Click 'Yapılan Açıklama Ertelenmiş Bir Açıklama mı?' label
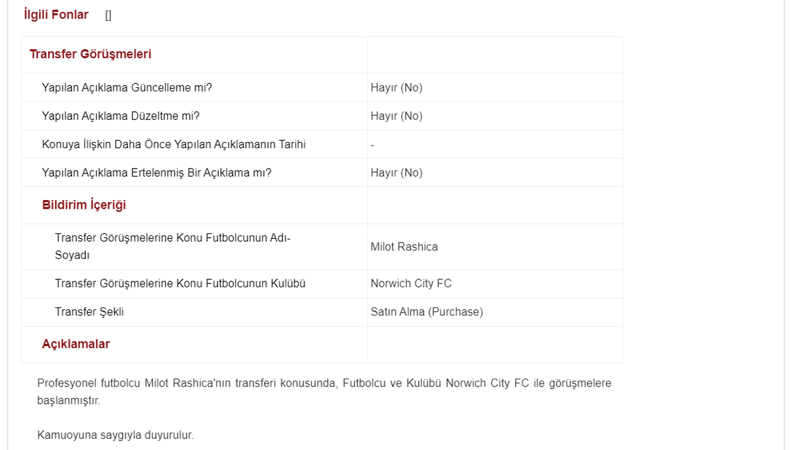The image size is (800, 450). [157, 173]
